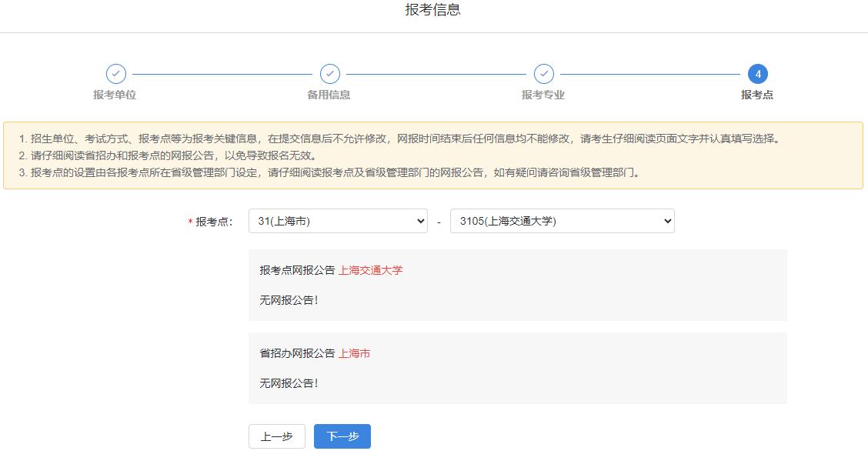Click the required 报考点 field label

[x=210, y=222]
